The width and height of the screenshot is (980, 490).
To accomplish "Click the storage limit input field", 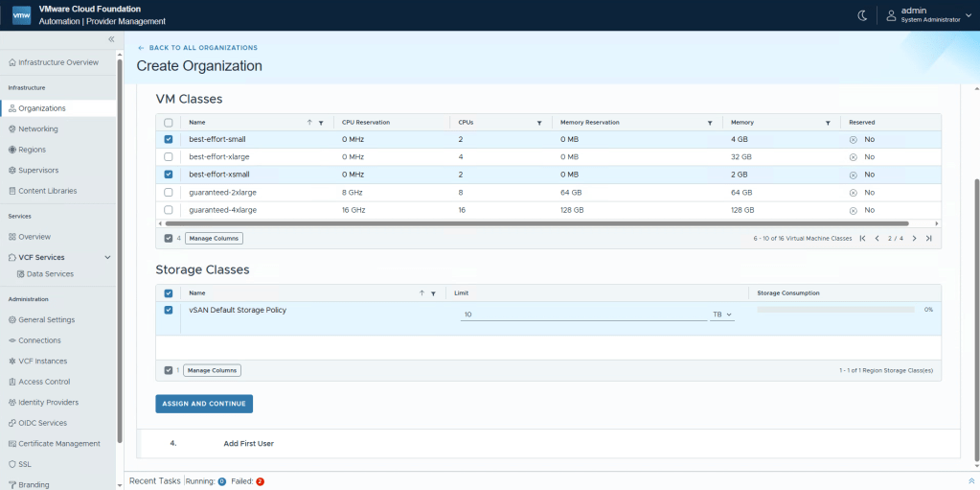I will pyautogui.click(x=582, y=315).
